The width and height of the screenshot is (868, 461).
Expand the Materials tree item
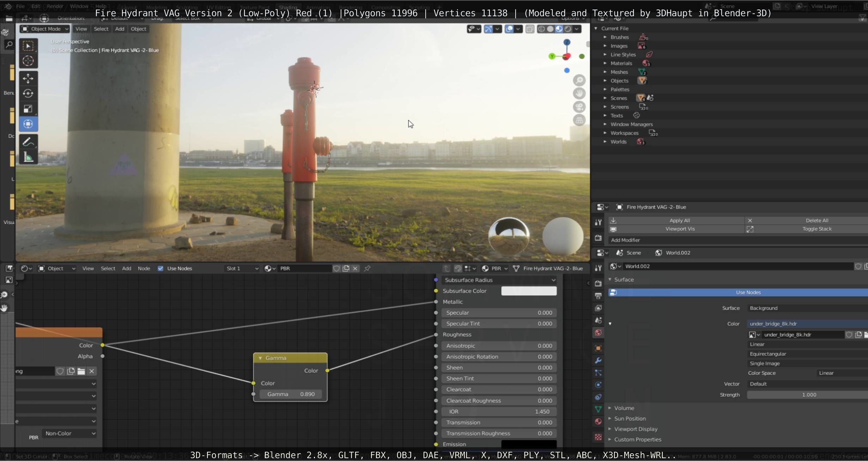click(605, 63)
